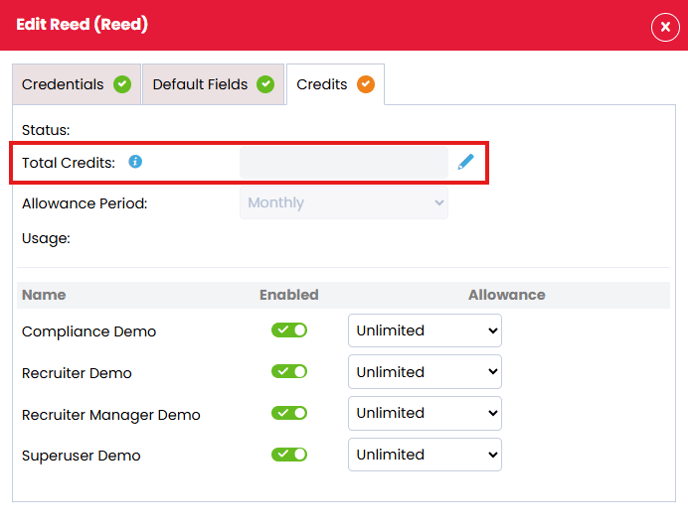
Task: Select the Credits tab
Action: [x=322, y=85]
